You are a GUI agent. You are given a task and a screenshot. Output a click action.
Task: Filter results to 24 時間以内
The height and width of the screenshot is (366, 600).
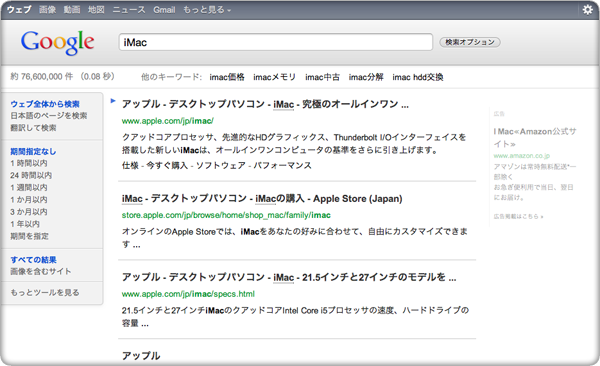click(31, 175)
